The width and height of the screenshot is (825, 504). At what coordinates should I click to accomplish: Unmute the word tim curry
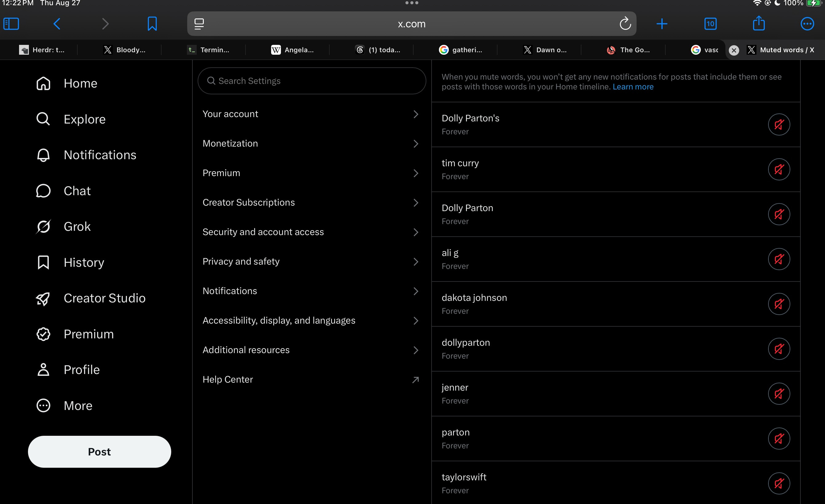pos(779,169)
